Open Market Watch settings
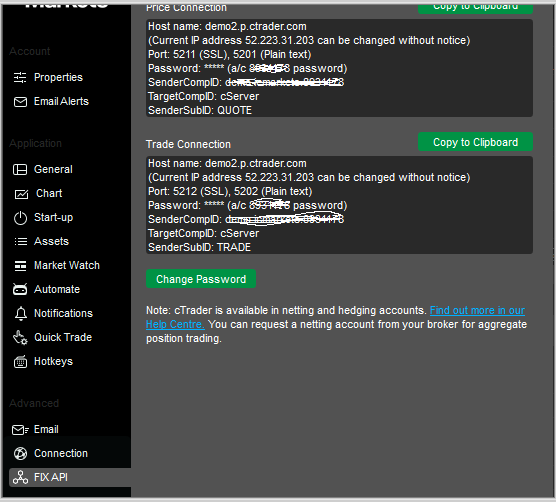 click(67, 266)
